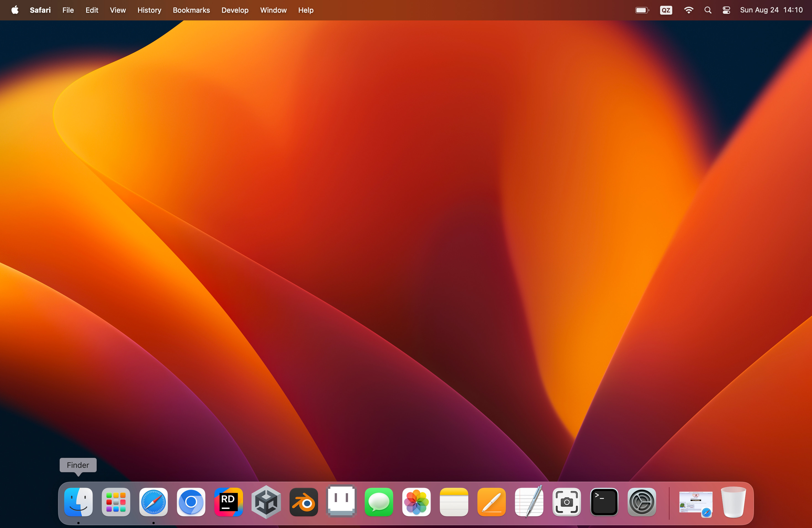The height and width of the screenshot is (528, 812).
Task: Open Messages app in dock
Action: click(x=379, y=502)
